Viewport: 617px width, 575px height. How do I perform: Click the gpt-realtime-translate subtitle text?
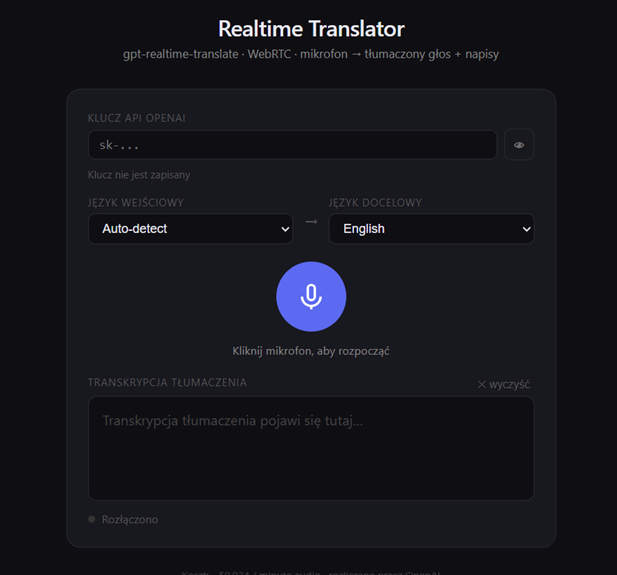(x=311, y=54)
